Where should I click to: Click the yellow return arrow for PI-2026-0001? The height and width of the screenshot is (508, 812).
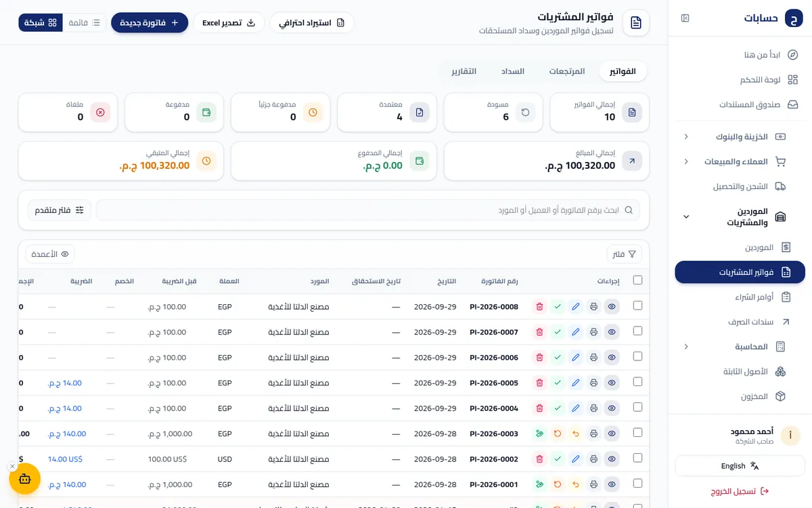[576, 484]
